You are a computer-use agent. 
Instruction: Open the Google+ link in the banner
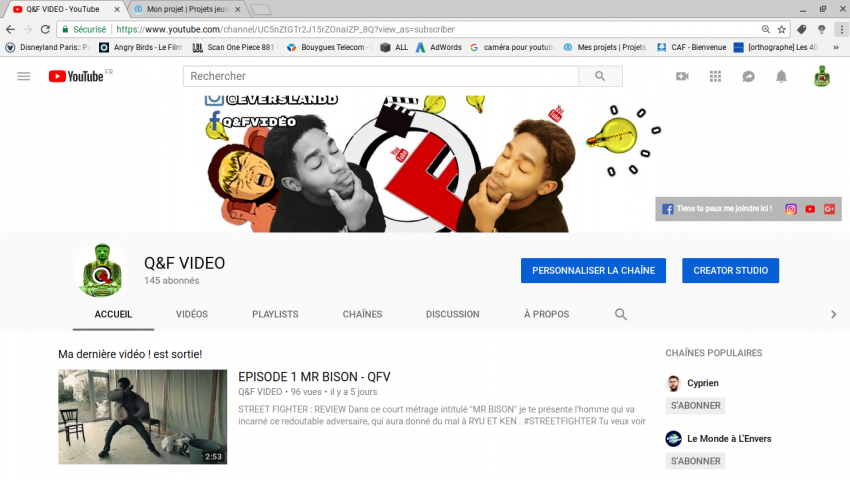point(829,209)
